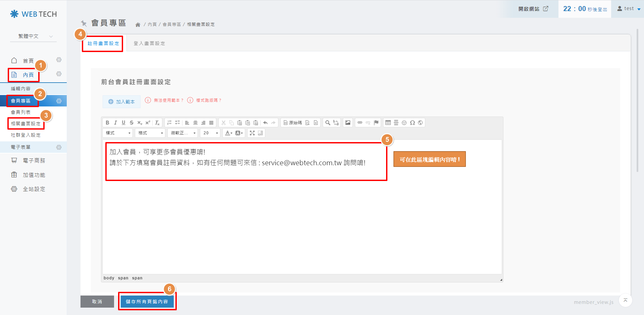Switch to the 登入畫面設定 tab
The image size is (644, 315).
tap(149, 43)
